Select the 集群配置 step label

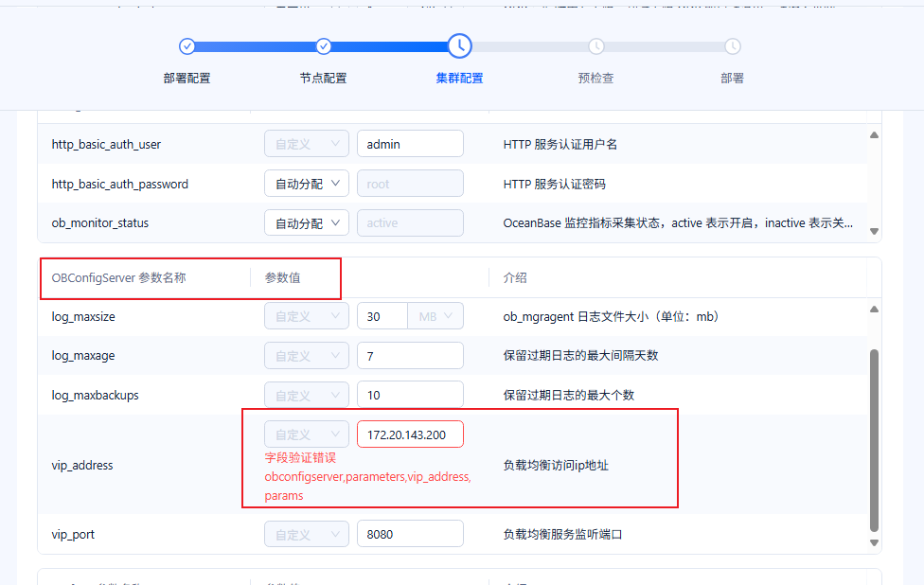click(460, 78)
